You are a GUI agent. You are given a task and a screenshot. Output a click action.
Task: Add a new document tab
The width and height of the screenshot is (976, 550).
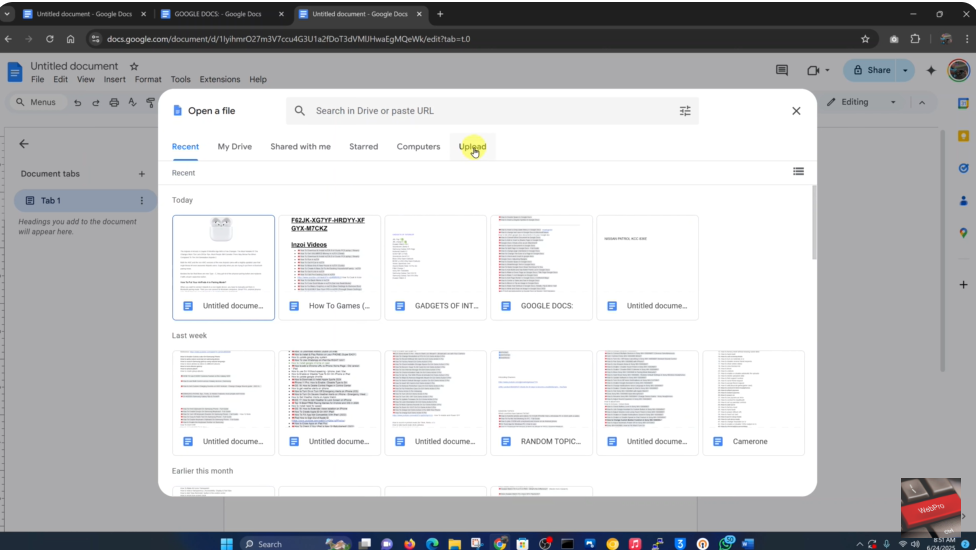point(141,174)
